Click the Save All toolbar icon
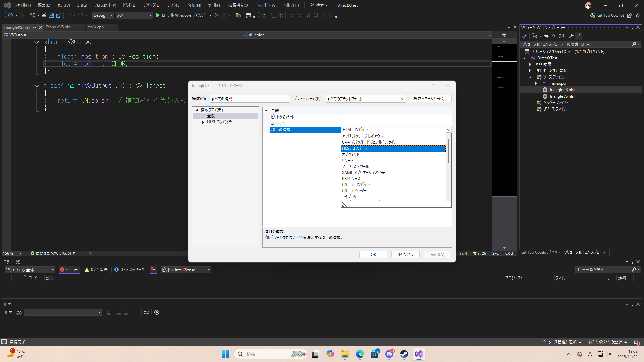644x362 pixels. coord(59,15)
